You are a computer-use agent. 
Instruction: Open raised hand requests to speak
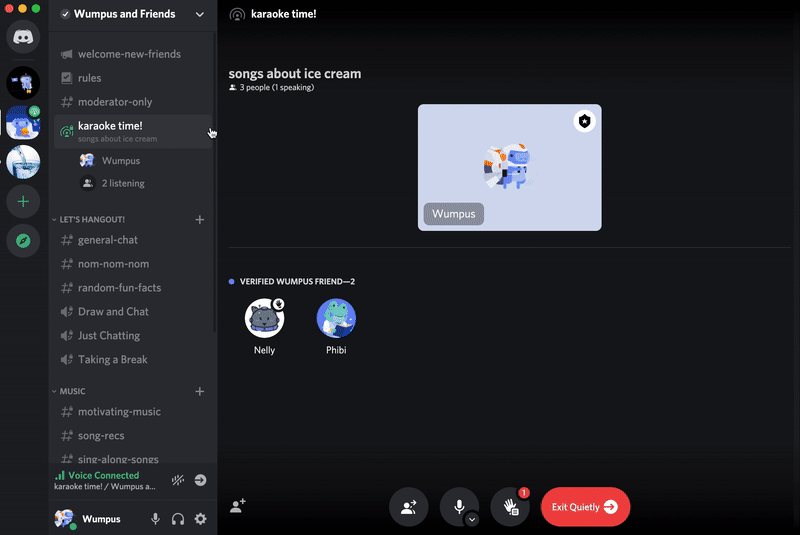(x=510, y=507)
